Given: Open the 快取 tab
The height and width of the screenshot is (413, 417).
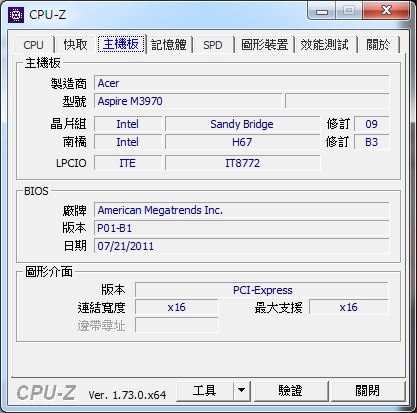Looking at the screenshot, I should (76, 45).
